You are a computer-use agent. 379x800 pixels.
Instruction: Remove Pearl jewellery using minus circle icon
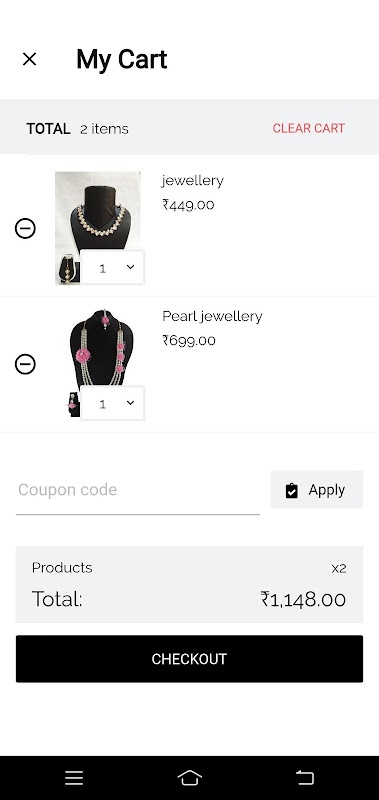25,364
